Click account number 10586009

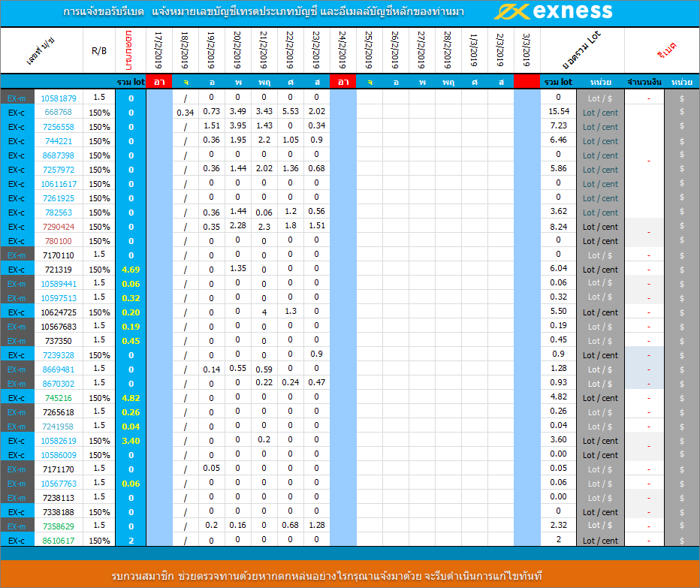coord(59,455)
